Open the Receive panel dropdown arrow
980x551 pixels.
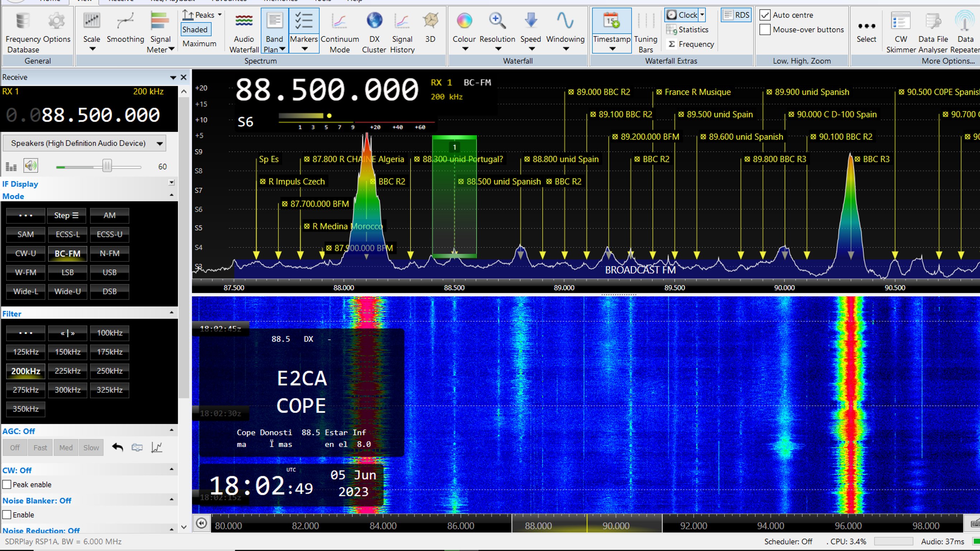[x=173, y=77]
